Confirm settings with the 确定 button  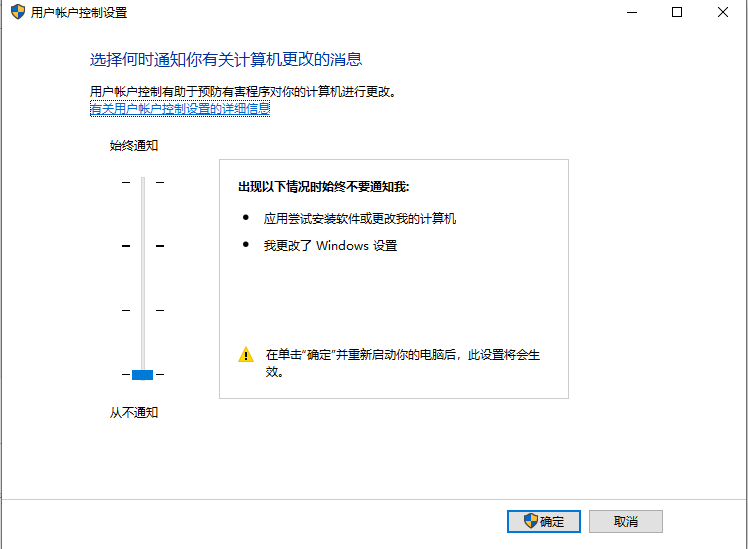(x=544, y=521)
